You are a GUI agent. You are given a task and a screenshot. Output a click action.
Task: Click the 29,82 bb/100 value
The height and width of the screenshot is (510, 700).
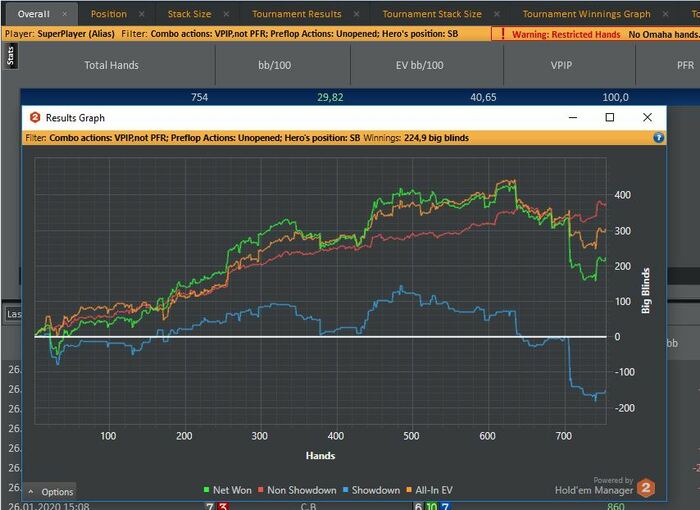[330, 97]
